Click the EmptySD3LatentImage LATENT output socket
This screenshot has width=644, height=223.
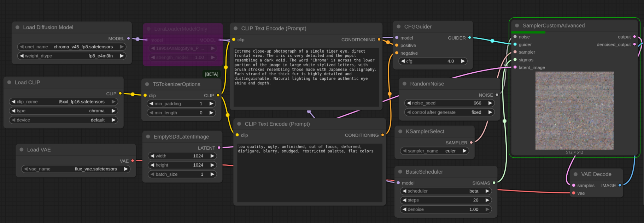(x=219, y=148)
